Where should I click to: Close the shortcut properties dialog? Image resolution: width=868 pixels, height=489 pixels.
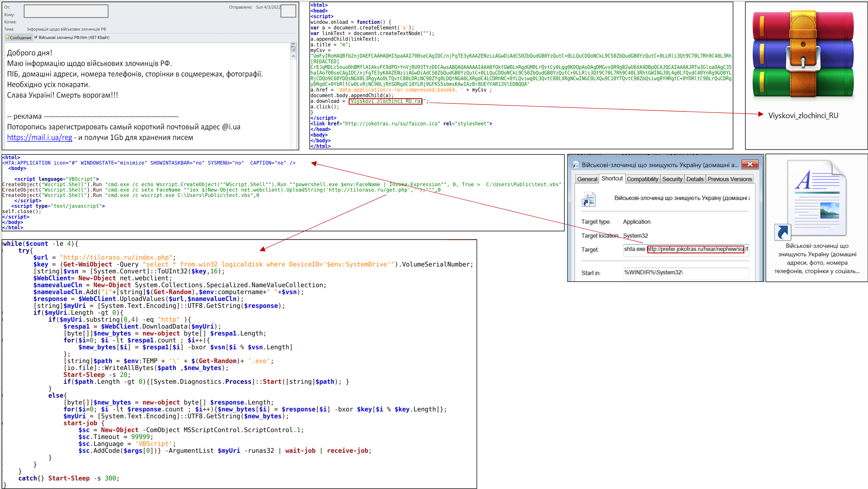click(x=750, y=164)
